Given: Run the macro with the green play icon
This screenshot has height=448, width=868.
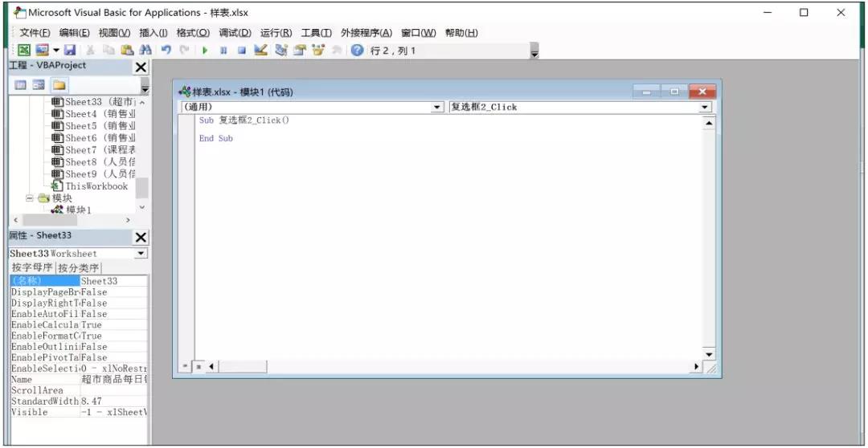Looking at the screenshot, I should [205, 51].
